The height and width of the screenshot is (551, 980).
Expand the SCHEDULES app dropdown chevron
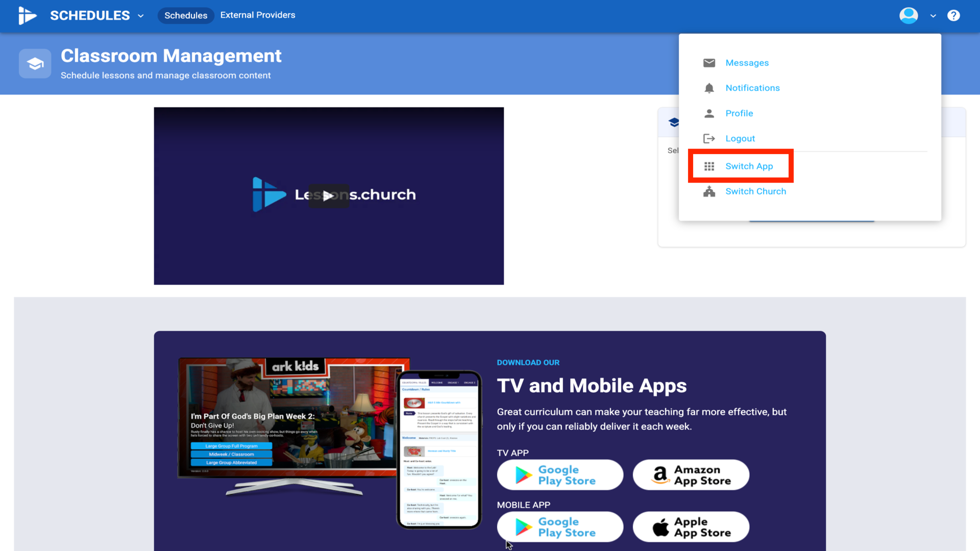(141, 16)
